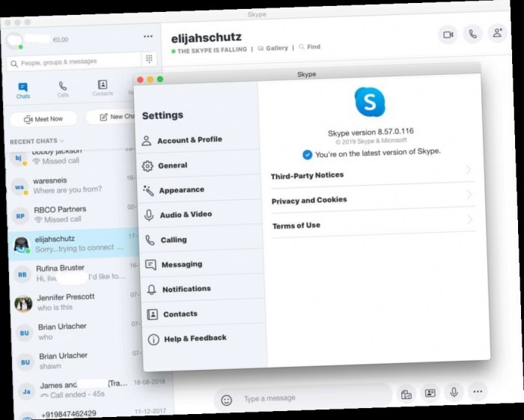524x420 pixels.
Task: Open the Brian Urlacher chat saying who
Action: click(x=78, y=332)
